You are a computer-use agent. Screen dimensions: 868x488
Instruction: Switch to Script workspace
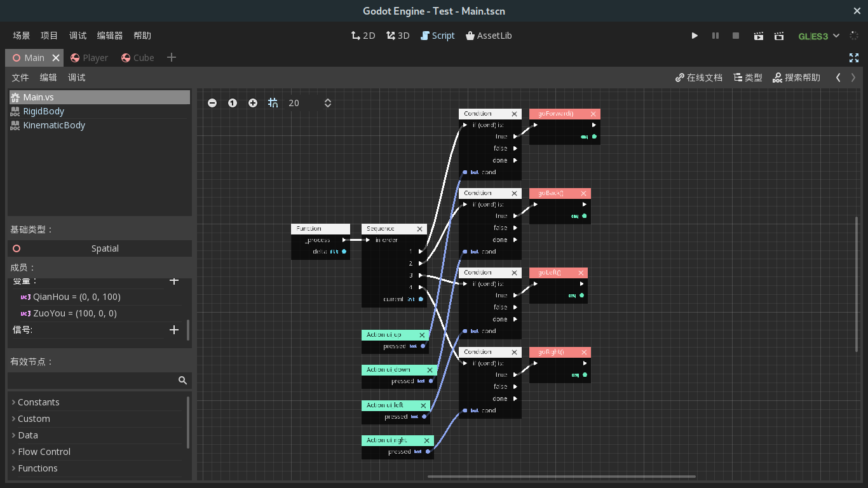[438, 36]
